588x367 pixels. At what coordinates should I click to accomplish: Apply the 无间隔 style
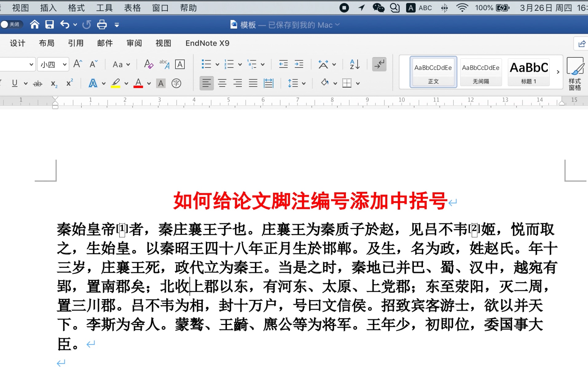[x=481, y=72]
